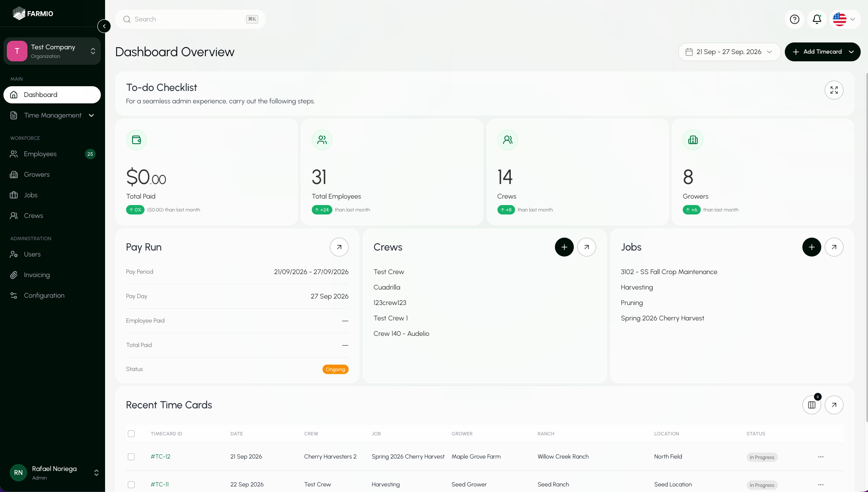The width and height of the screenshot is (868, 492).
Task: Check the box for timecard #TC-12
Action: pos(131,457)
